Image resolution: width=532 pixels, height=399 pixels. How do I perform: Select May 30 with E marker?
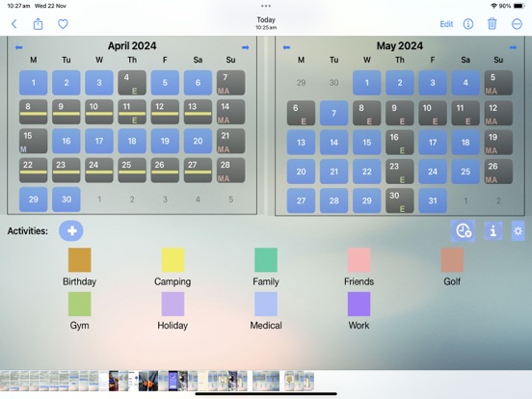pyautogui.click(x=400, y=200)
